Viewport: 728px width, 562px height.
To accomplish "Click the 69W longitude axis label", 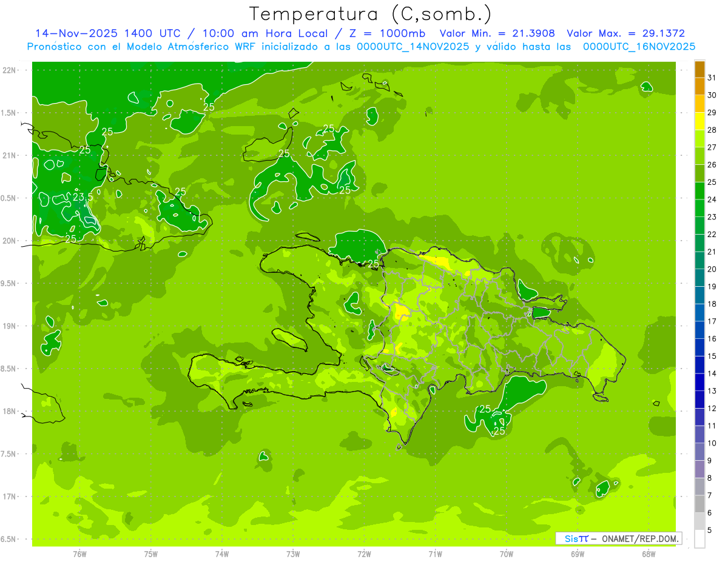I will (578, 554).
